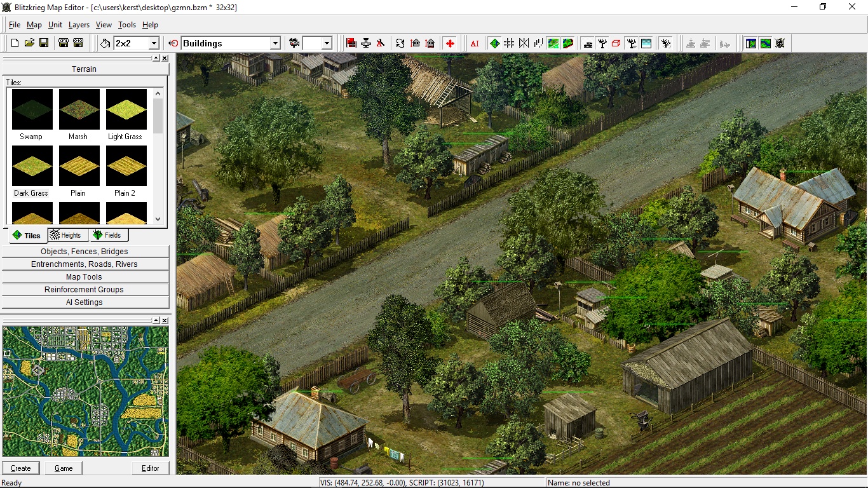This screenshot has width=868, height=488.
Task: Open the empty camera dropdown
Action: point(327,43)
